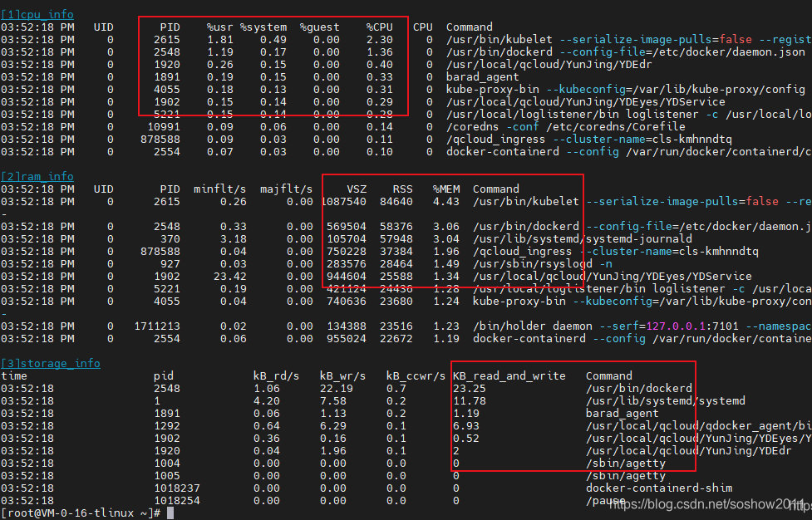The image size is (812, 520).
Task: Click the %MEM column header
Action: pos(446,189)
